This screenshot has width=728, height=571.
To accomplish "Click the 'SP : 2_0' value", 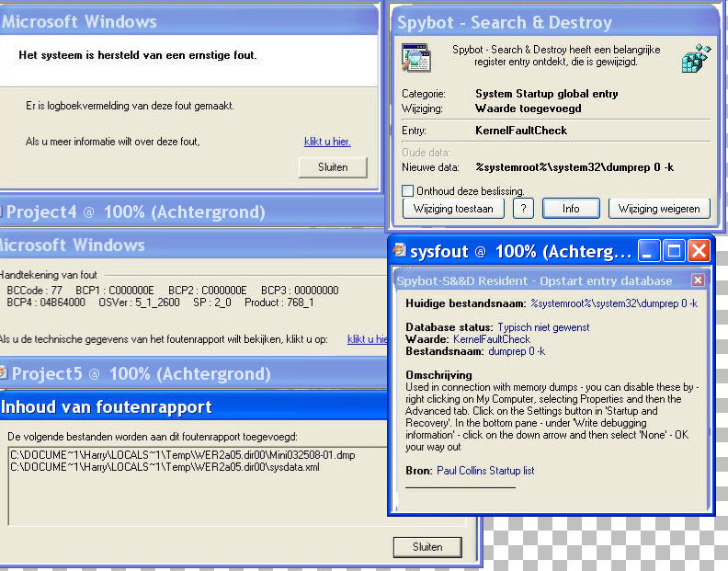I will (212, 303).
